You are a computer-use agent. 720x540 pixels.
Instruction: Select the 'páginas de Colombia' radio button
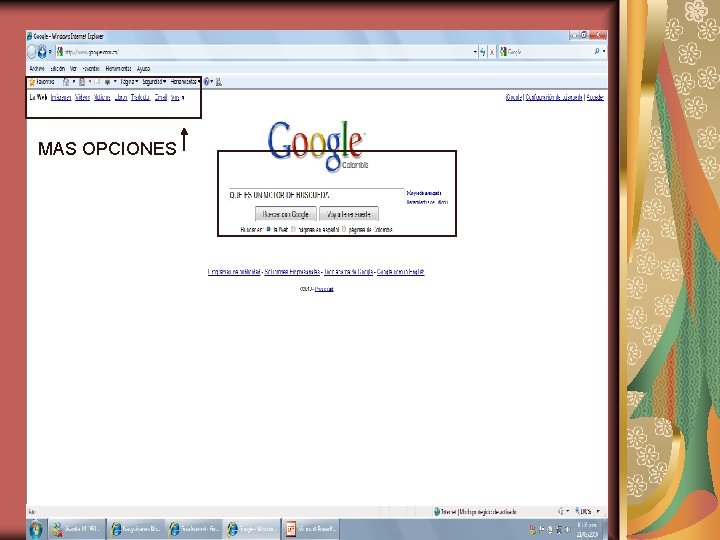(344, 229)
